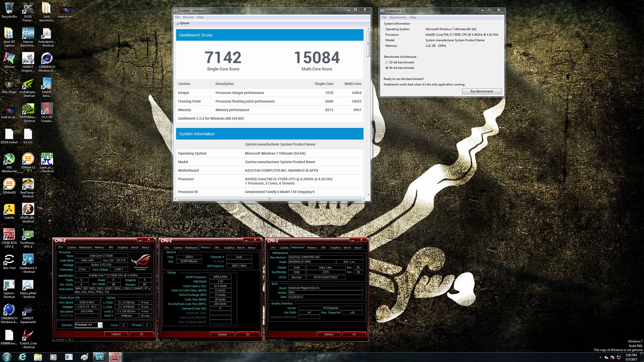Open Processor #1 selection dropdown in CPU-Z
Screen dimensions: 644x362
[x=89, y=325]
